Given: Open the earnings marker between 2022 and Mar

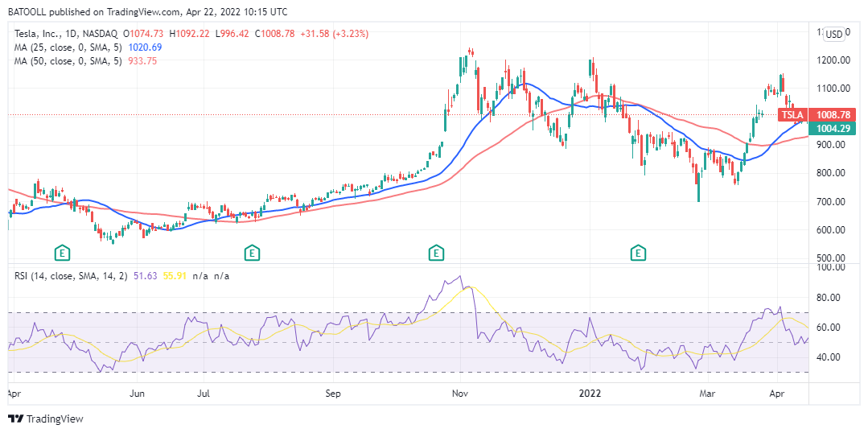Looking at the screenshot, I should click(639, 254).
